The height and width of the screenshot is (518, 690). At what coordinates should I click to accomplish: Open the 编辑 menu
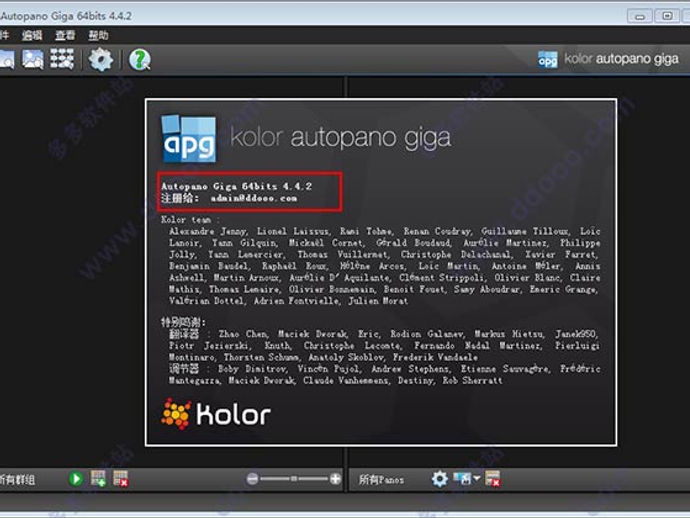tap(32, 35)
